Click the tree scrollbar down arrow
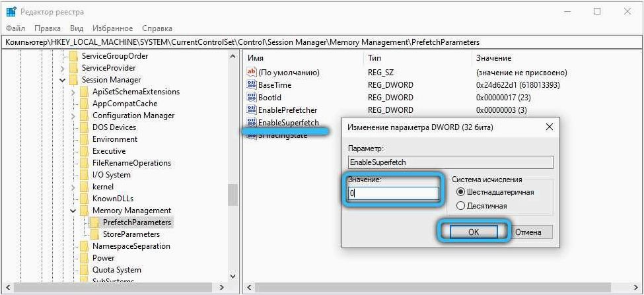The image size is (644, 295). click(233, 277)
